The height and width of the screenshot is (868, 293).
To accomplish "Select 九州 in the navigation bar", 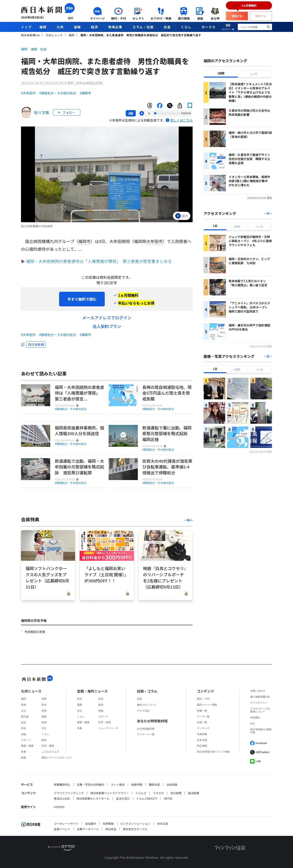I will pyautogui.click(x=60, y=27).
